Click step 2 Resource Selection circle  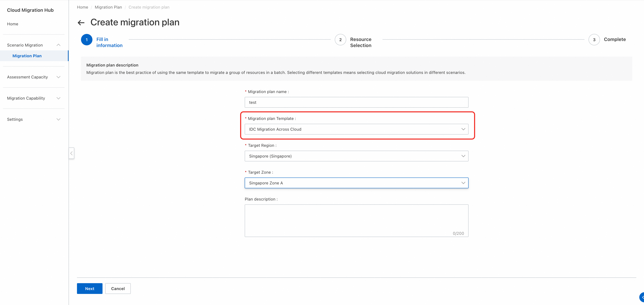340,40
